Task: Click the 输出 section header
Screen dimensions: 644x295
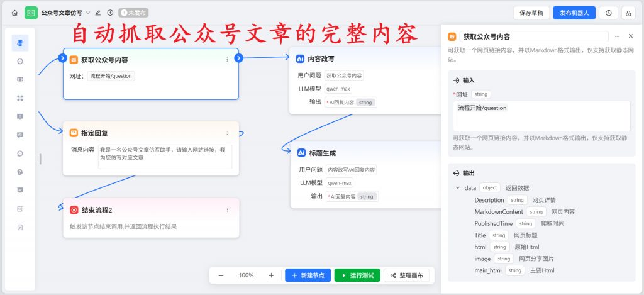Action: tap(464, 174)
